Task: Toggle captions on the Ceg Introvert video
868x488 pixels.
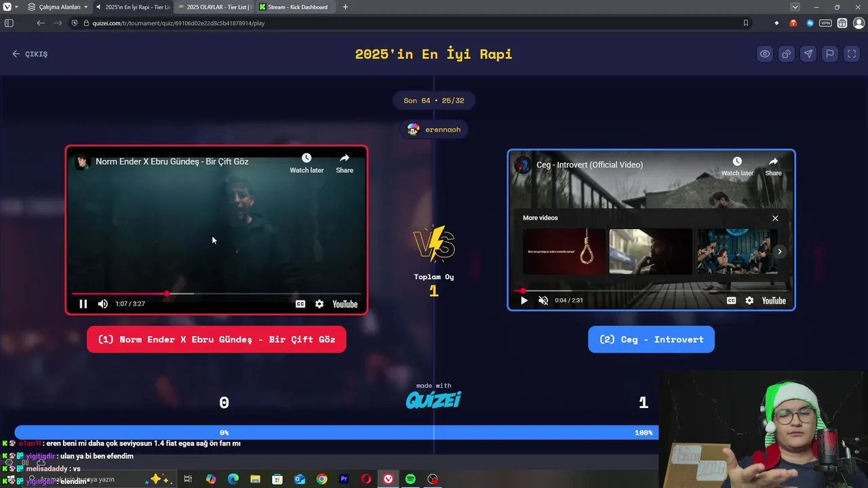Action: coord(731,300)
